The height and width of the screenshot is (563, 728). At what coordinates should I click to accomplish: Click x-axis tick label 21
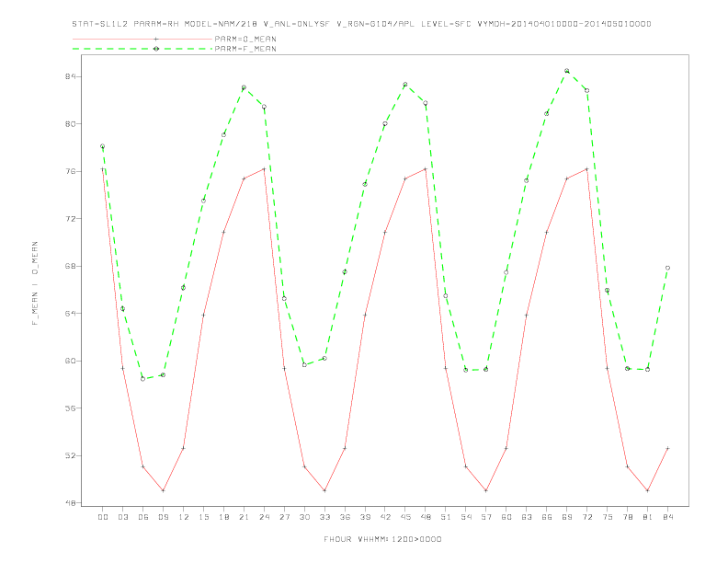coord(245,517)
